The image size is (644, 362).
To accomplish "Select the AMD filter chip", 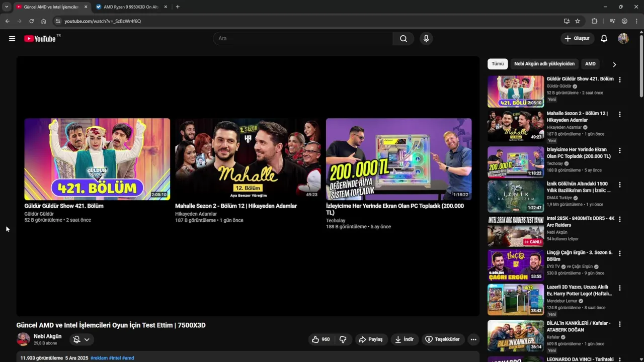I will pos(591,64).
